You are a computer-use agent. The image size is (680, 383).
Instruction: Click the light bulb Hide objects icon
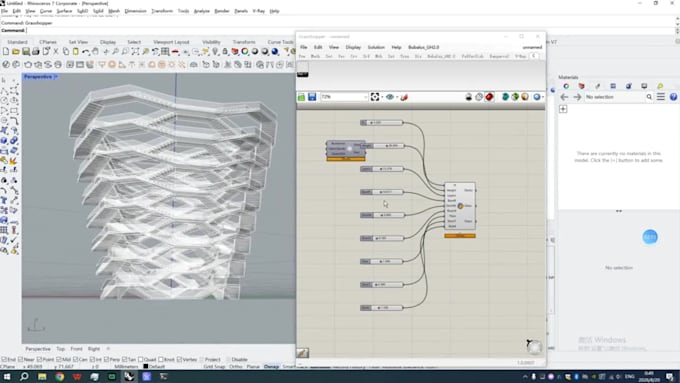(215, 52)
